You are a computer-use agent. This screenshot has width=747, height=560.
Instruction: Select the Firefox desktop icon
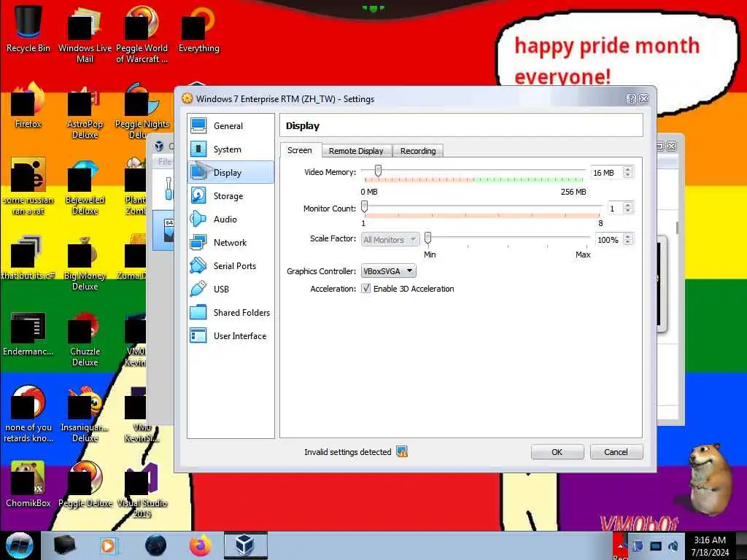pos(28,106)
